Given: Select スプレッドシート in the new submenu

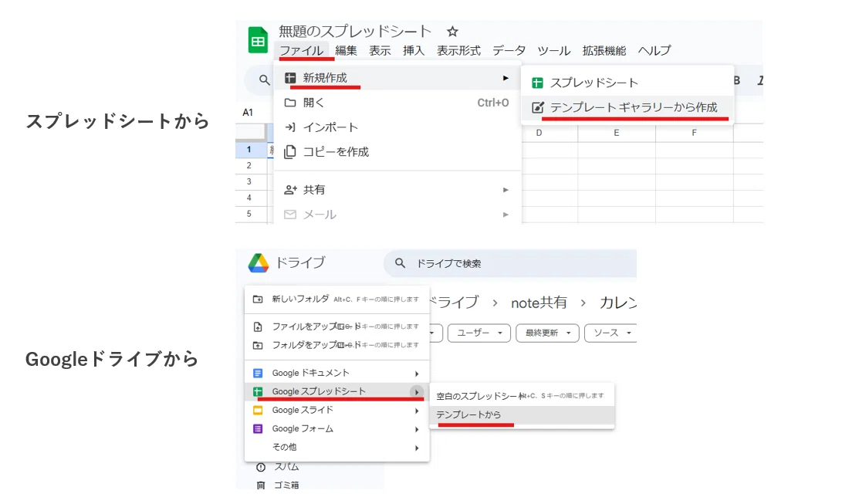Looking at the screenshot, I should pyautogui.click(x=627, y=83).
